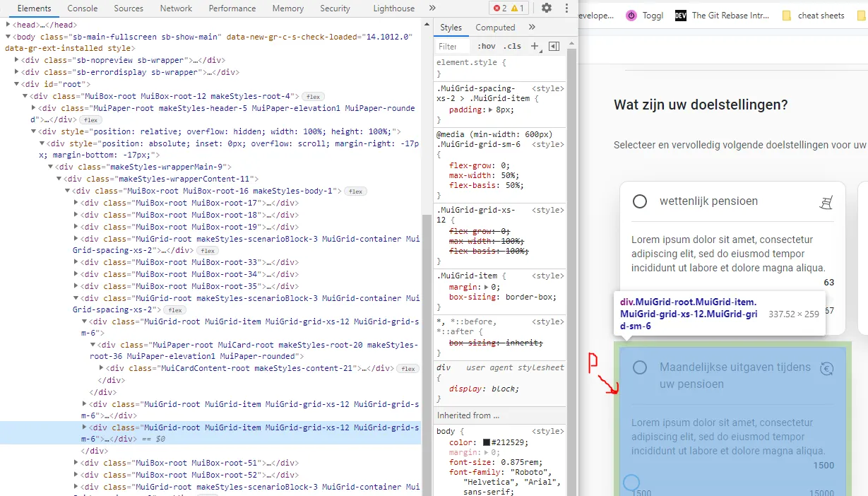Image resolution: width=868 pixels, height=496 pixels.
Task: Click display: block declaration
Action: coord(484,389)
